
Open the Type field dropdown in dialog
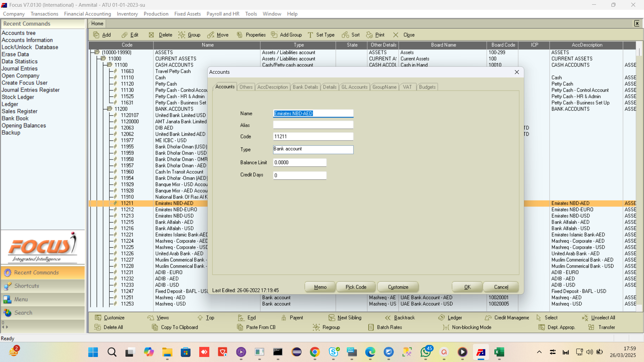(313, 149)
